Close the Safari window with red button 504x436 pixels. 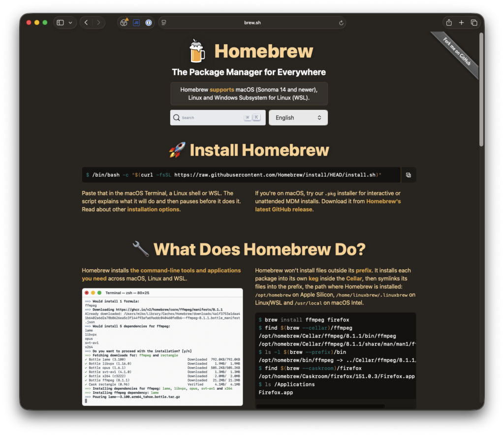tap(29, 23)
